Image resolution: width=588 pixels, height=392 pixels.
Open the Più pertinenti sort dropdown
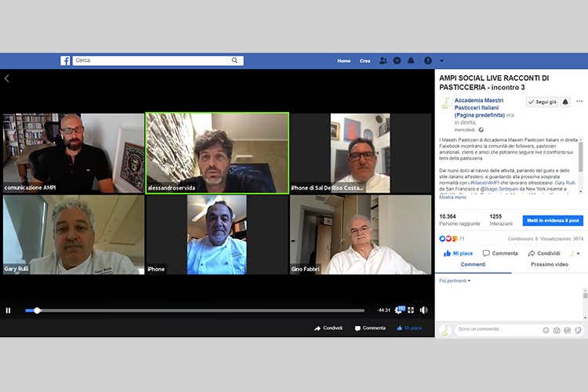click(x=455, y=281)
